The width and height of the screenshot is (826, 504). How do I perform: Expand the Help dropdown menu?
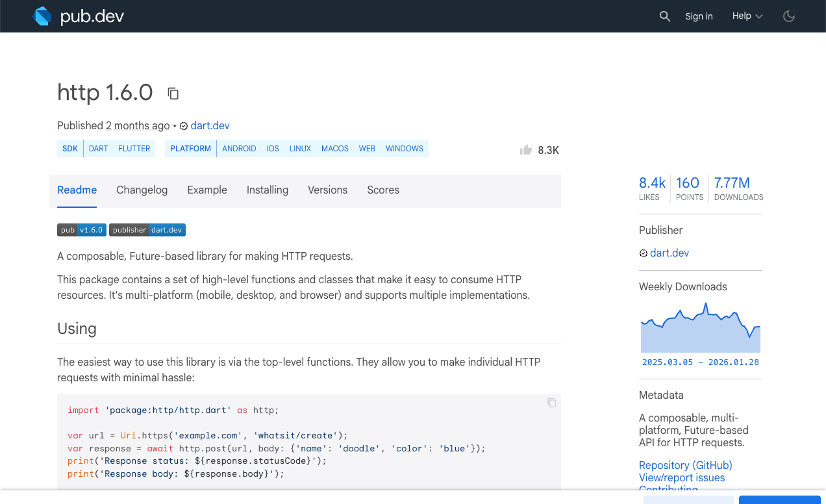point(747,16)
